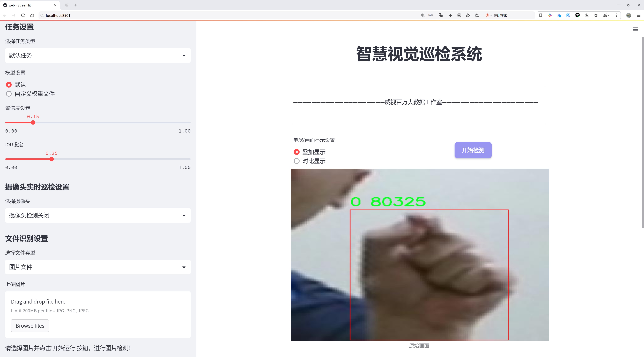644x357 pixels.
Task: Click the 原始画面 image caption
Action: pos(419,346)
